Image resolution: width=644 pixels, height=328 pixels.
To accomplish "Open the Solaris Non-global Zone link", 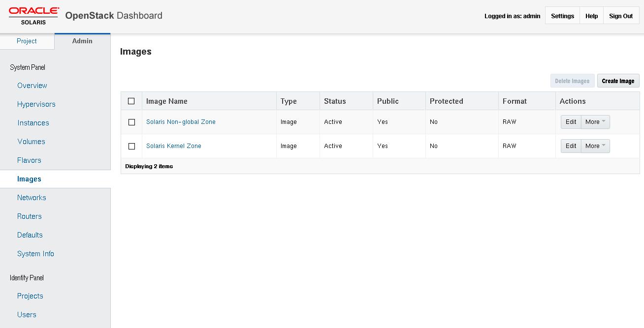I will pyautogui.click(x=181, y=122).
